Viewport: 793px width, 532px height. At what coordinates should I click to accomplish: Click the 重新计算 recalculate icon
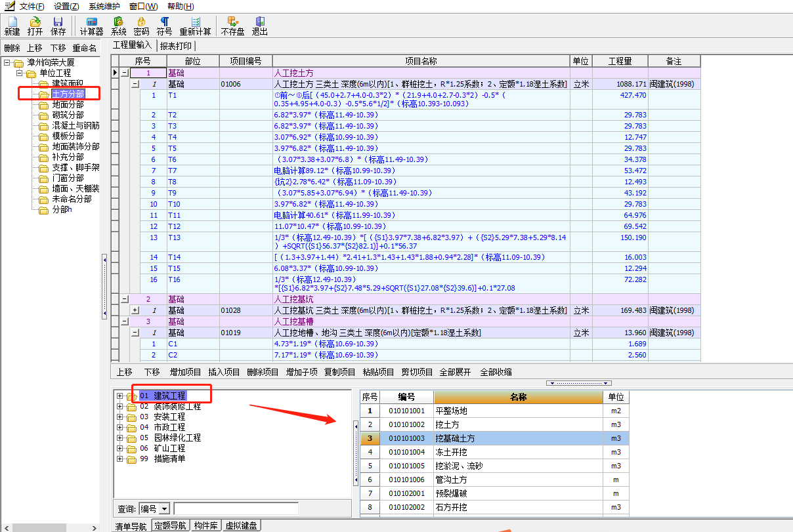click(195, 26)
